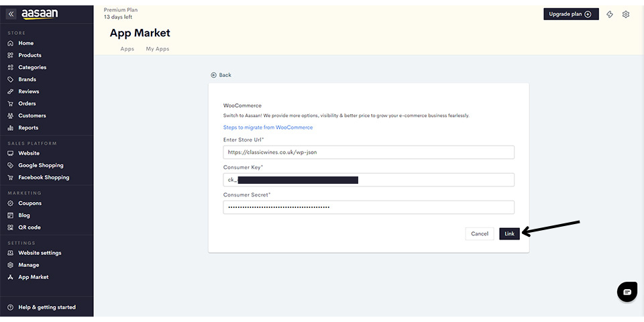
Task: Open the chat support bubble
Action: coord(627,292)
